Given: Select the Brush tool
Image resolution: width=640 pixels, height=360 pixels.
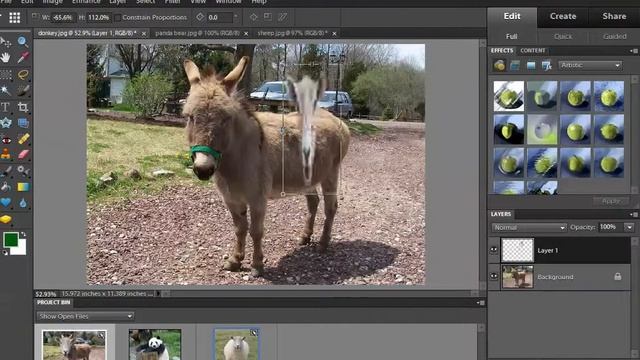Looking at the screenshot, I should (x=5, y=171).
